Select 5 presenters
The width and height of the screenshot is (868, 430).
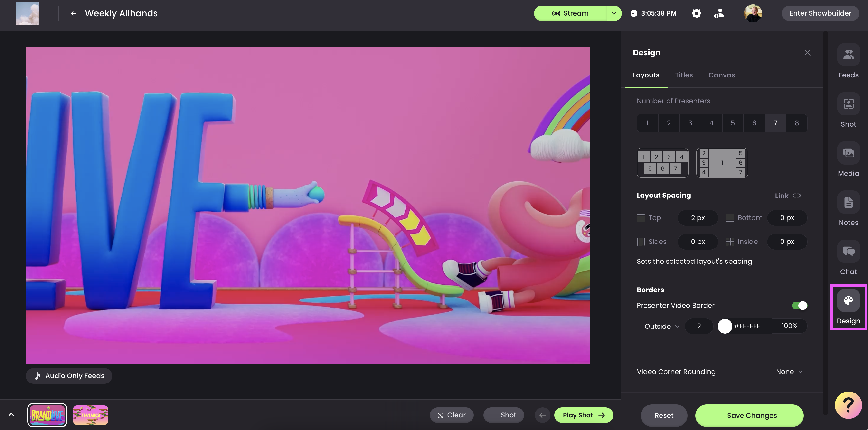tap(733, 123)
